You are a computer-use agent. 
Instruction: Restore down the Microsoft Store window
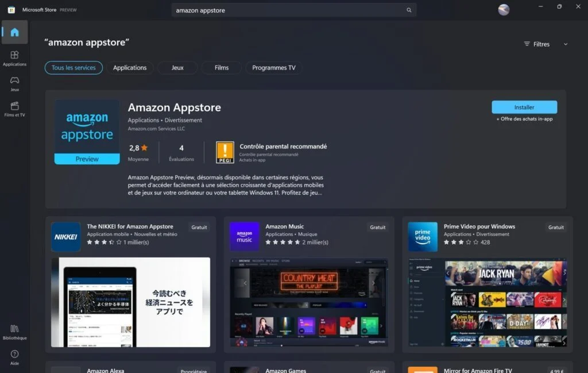point(559,7)
